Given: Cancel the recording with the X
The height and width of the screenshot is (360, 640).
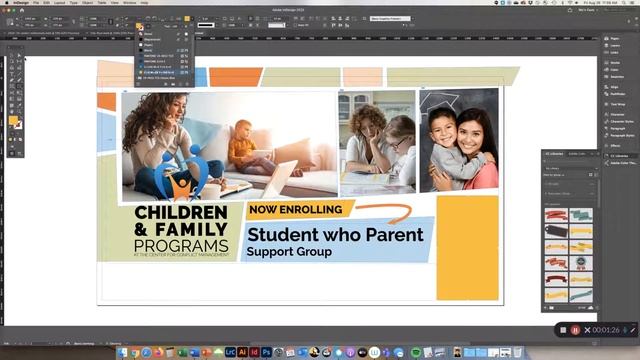Looking at the screenshot, I should 587,330.
